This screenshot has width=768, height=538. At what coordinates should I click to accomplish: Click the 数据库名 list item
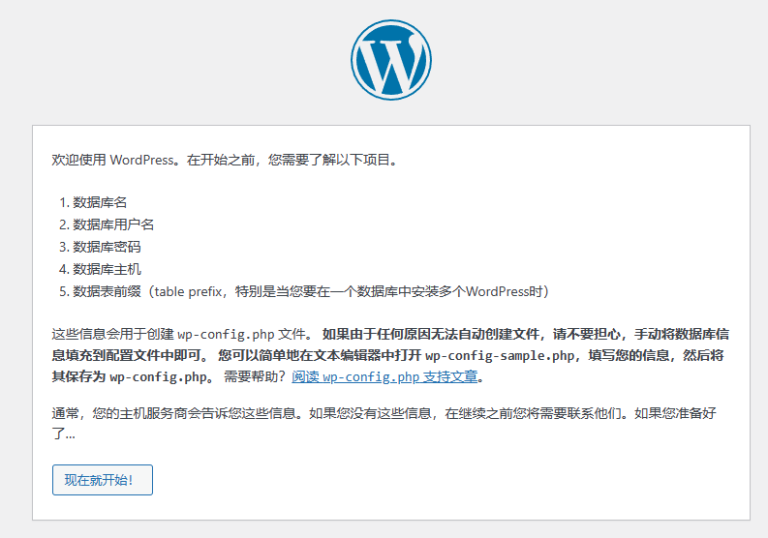point(100,201)
